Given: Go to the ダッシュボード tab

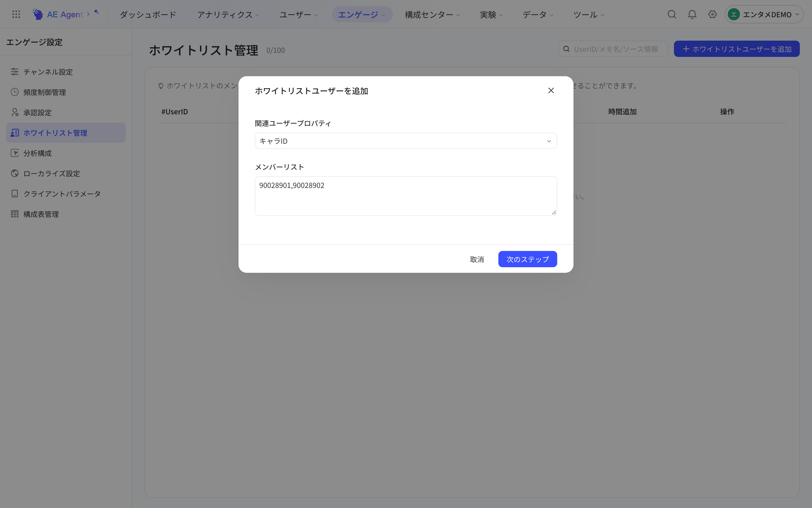Looking at the screenshot, I should (148, 14).
